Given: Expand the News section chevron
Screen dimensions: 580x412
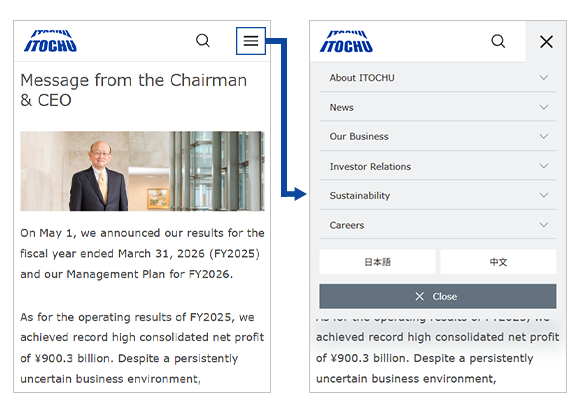Looking at the screenshot, I should click(543, 107).
